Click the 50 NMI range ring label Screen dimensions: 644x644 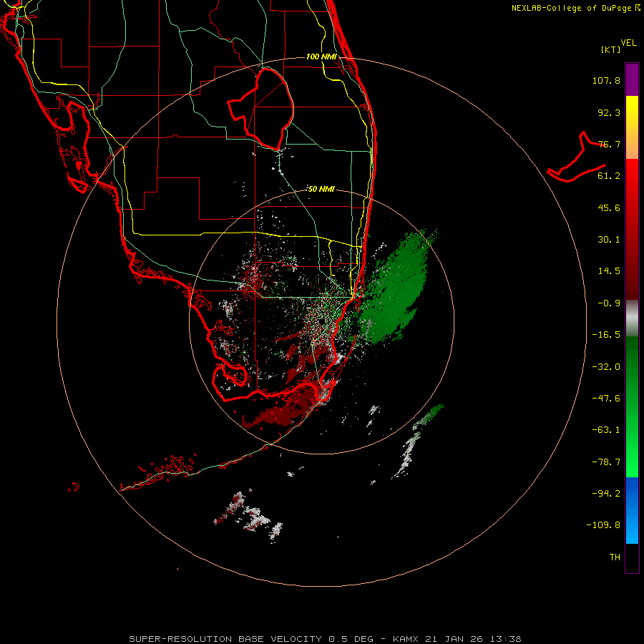coord(321,189)
